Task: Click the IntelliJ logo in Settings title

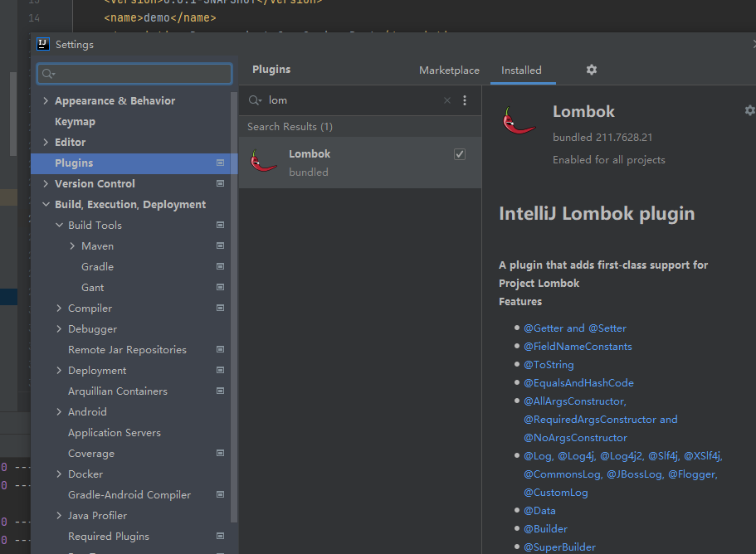Action: pos(43,44)
